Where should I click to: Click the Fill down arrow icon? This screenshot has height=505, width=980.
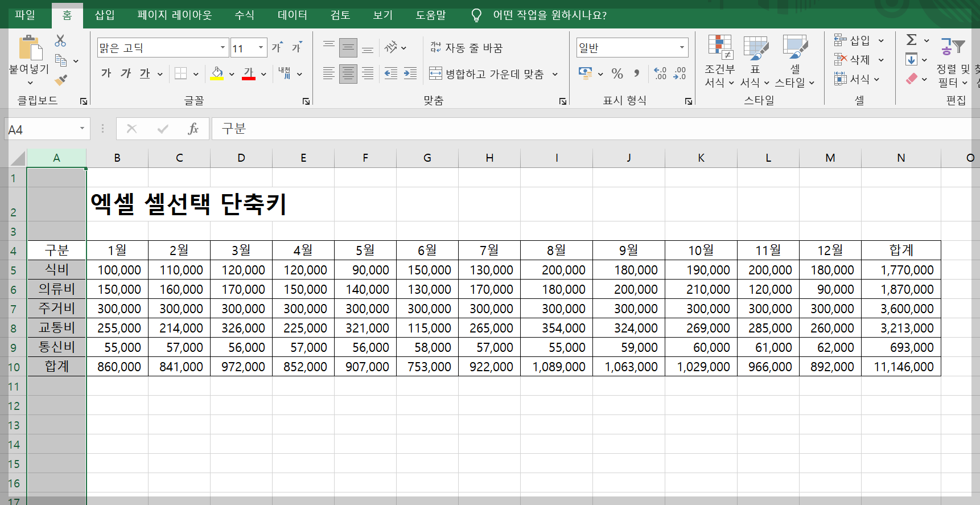point(911,59)
